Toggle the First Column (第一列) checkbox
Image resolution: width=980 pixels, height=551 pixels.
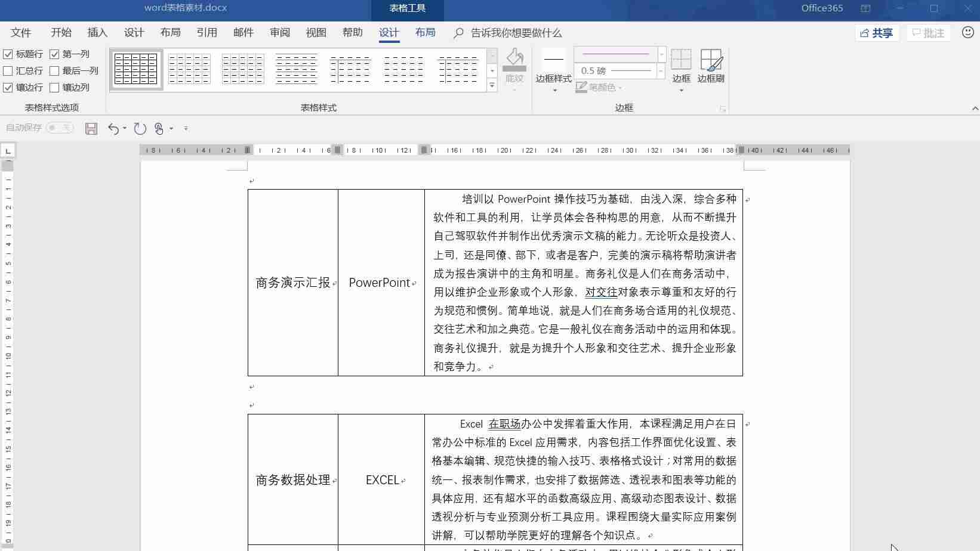pyautogui.click(x=54, y=54)
